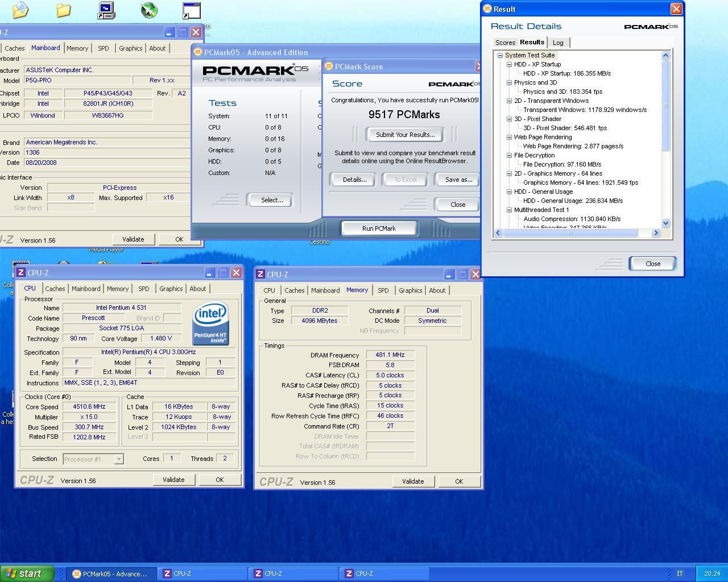Viewport: 728px width, 582px height.
Task: Click OK in CPU-Z CPU window
Action: point(220,480)
